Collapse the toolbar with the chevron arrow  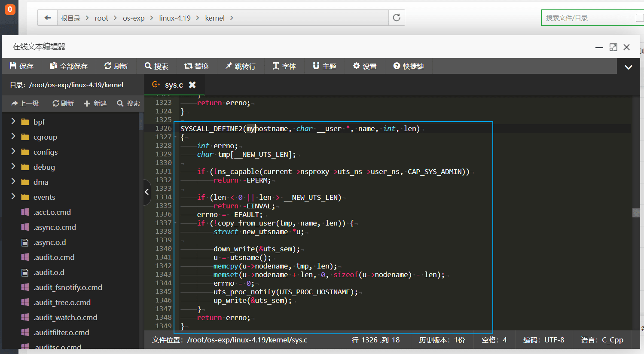point(628,67)
